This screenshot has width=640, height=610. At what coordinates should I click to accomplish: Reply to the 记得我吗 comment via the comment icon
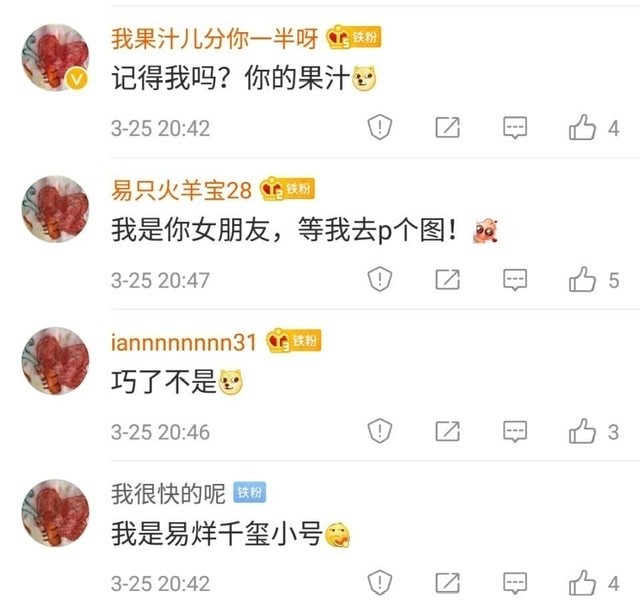click(x=515, y=127)
